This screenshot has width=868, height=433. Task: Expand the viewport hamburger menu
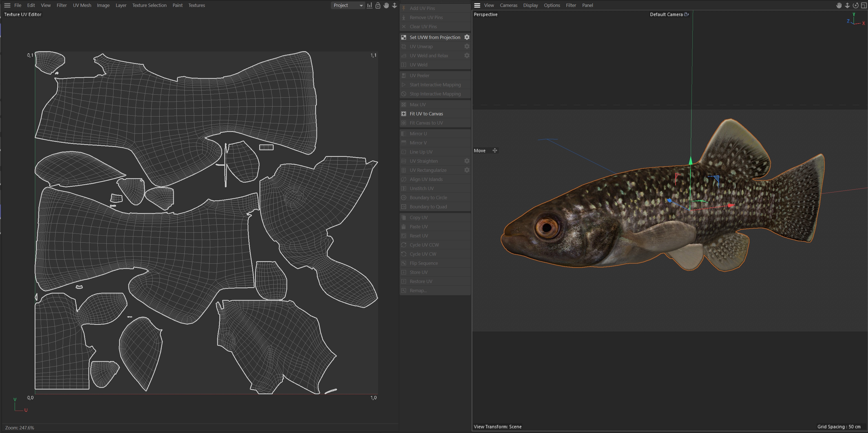coord(477,5)
